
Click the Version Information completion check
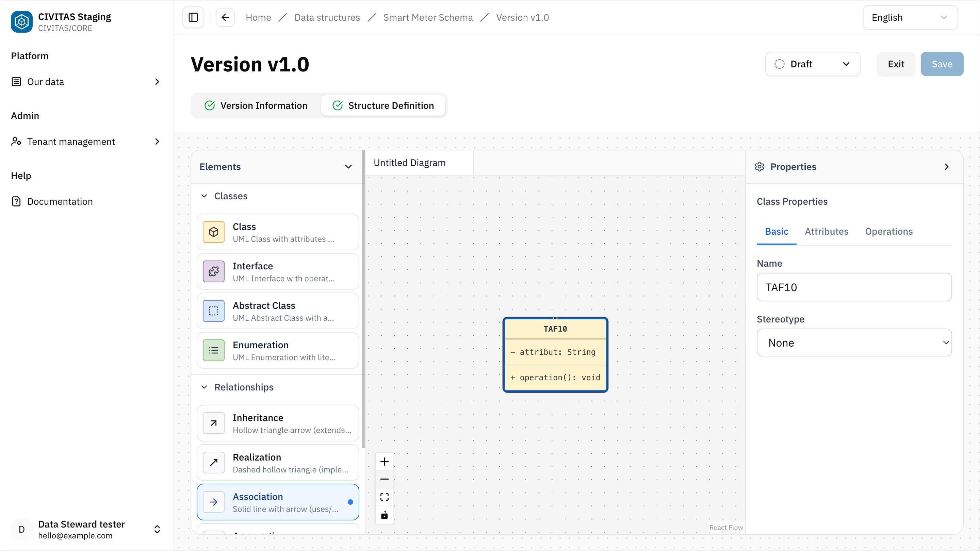(210, 105)
